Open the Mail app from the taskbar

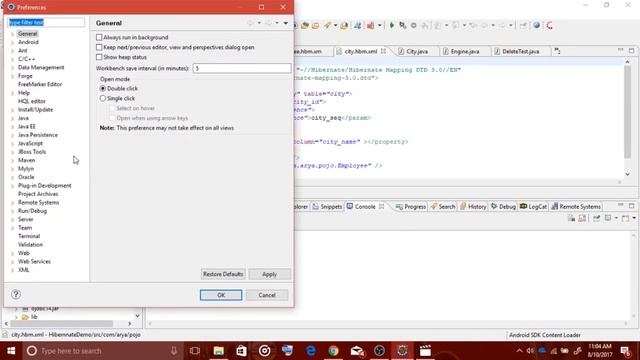357,351
